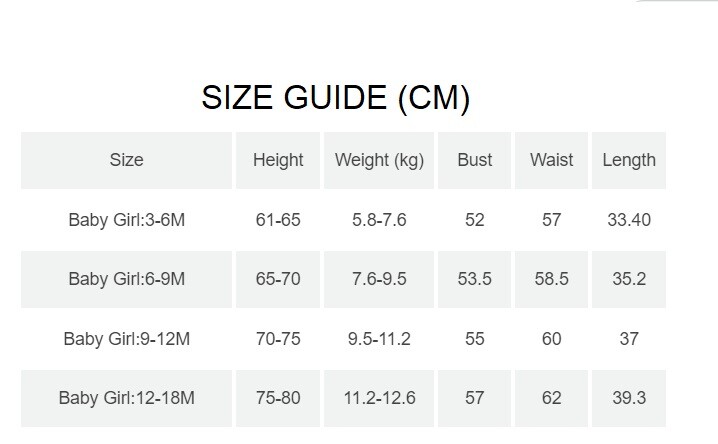Click the Waist column header

pos(552,160)
